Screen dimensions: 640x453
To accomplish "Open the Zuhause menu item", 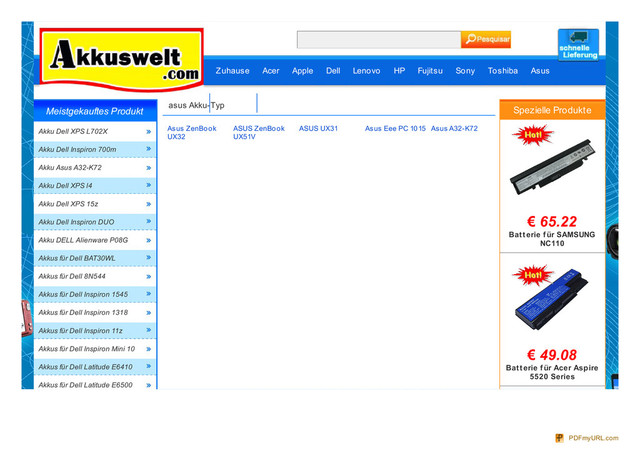I will pos(232,71).
